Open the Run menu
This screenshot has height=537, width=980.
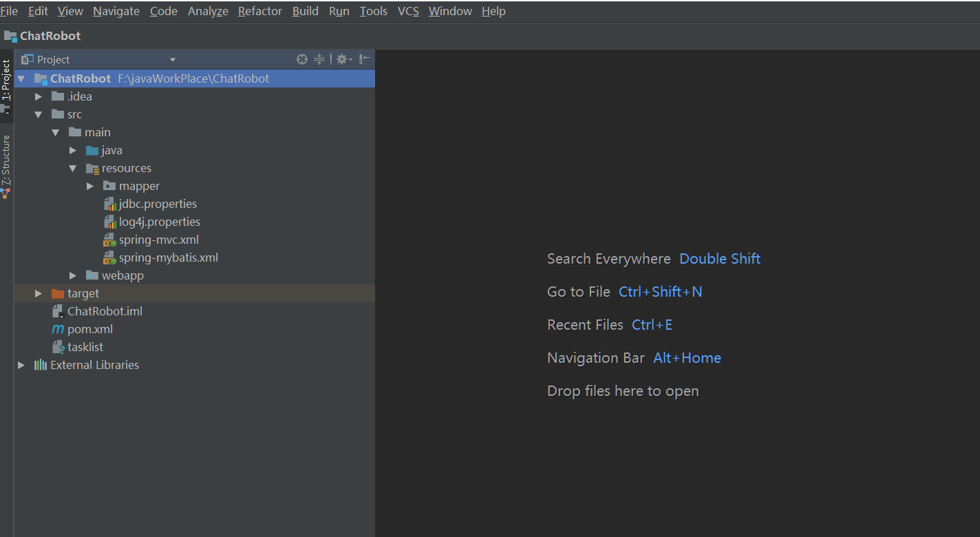[339, 11]
